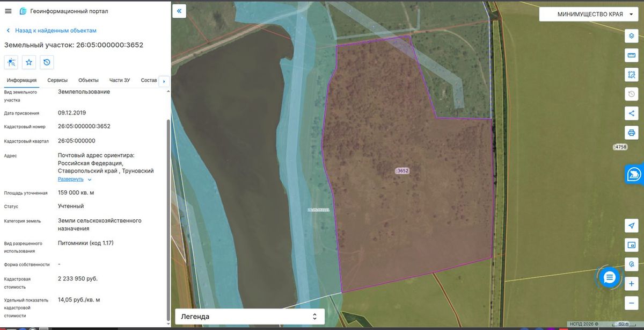Switch to the Части ЗУ tab
The image size is (644, 330).
pyautogui.click(x=120, y=80)
